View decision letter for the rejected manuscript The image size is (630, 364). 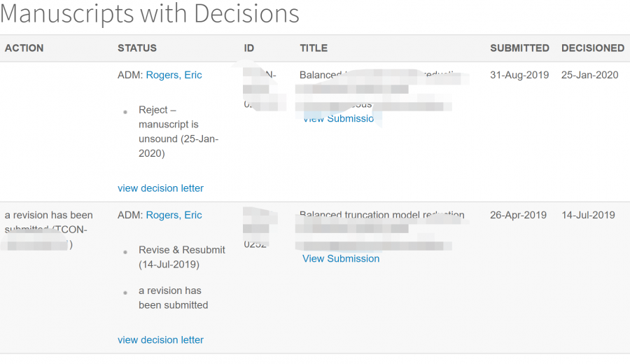[160, 188]
